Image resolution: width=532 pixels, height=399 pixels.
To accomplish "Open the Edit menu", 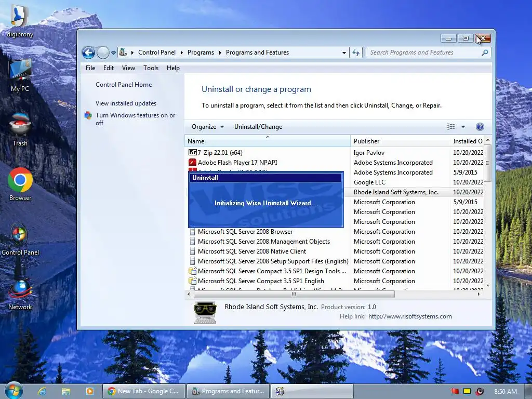I will point(108,68).
